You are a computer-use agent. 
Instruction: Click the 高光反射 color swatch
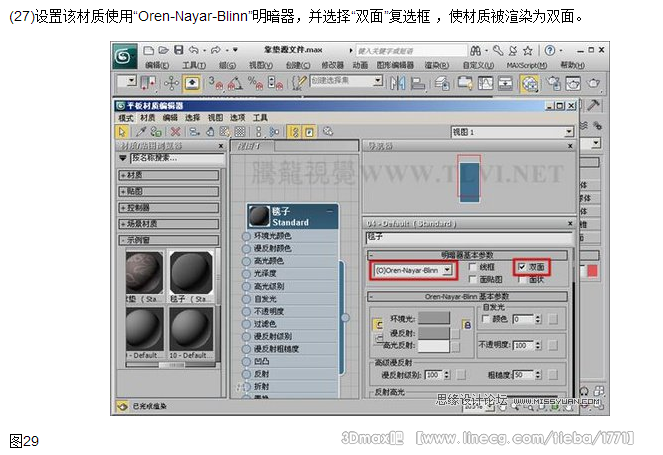click(434, 346)
